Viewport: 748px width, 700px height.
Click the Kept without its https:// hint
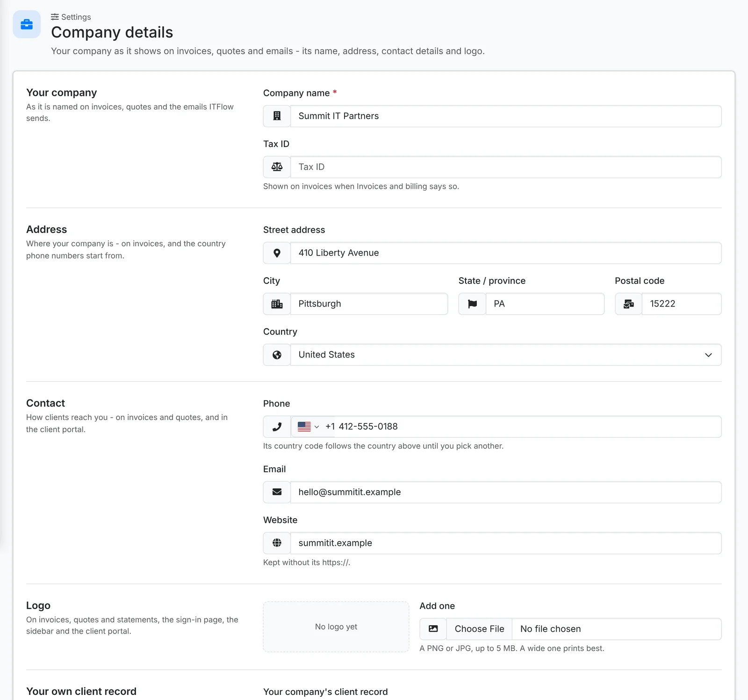click(307, 563)
